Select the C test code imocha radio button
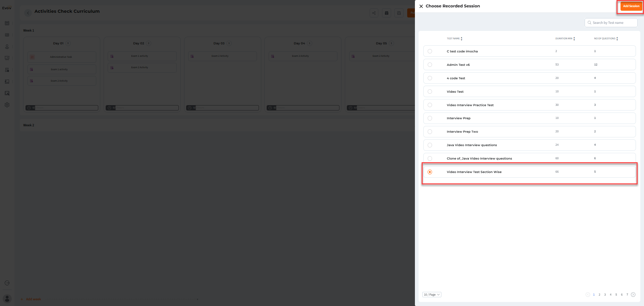644x306 pixels. 430,51
